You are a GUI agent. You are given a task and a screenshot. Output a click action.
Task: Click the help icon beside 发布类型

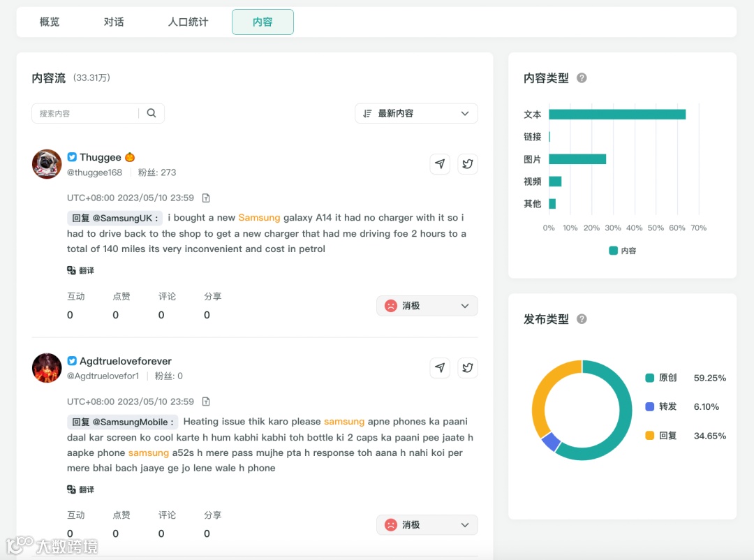[582, 319]
